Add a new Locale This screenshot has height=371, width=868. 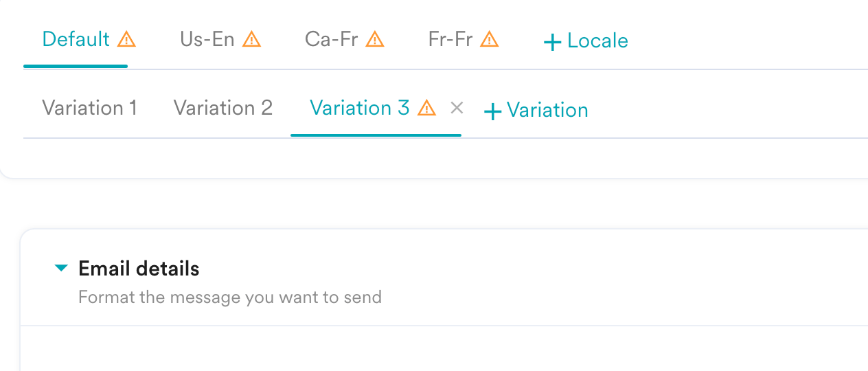pos(586,41)
